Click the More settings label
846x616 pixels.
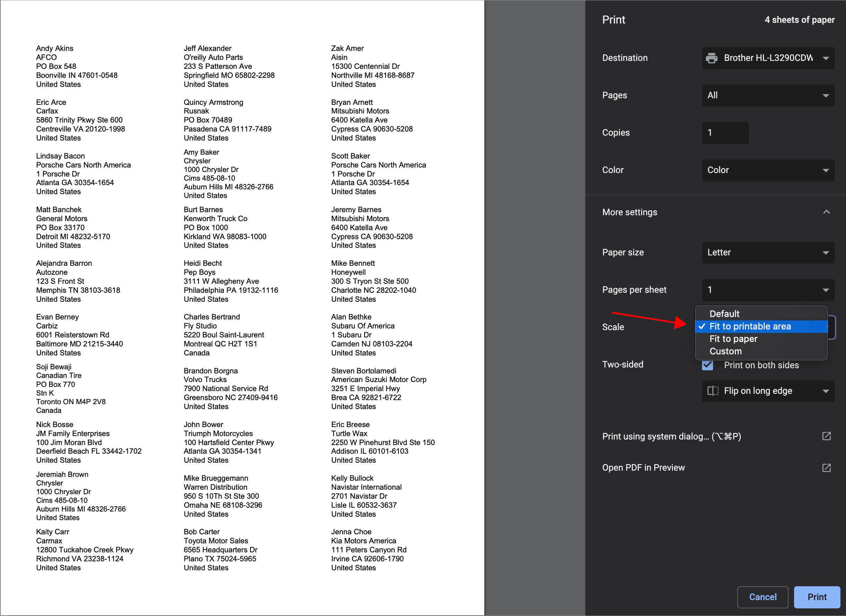[630, 212]
